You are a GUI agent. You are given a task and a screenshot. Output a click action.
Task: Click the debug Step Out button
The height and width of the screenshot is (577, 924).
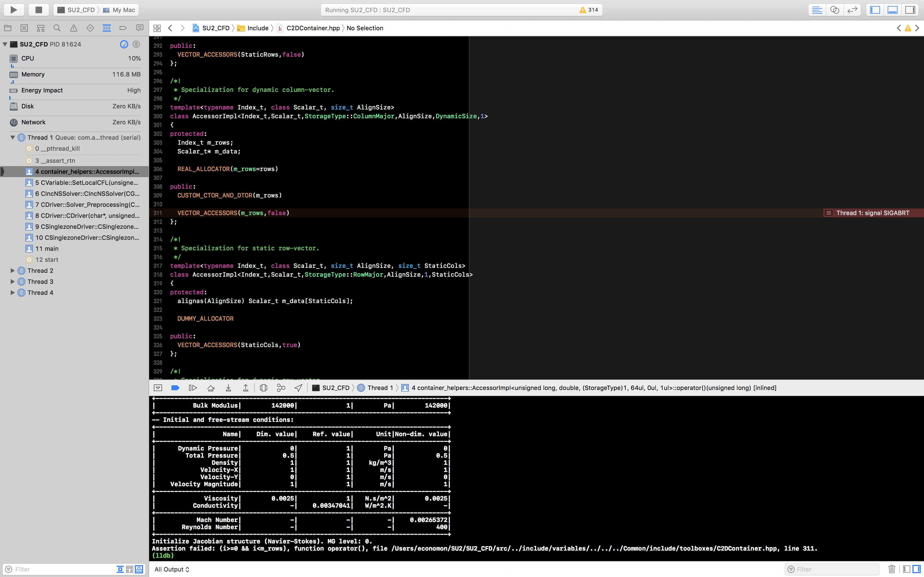click(x=245, y=388)
